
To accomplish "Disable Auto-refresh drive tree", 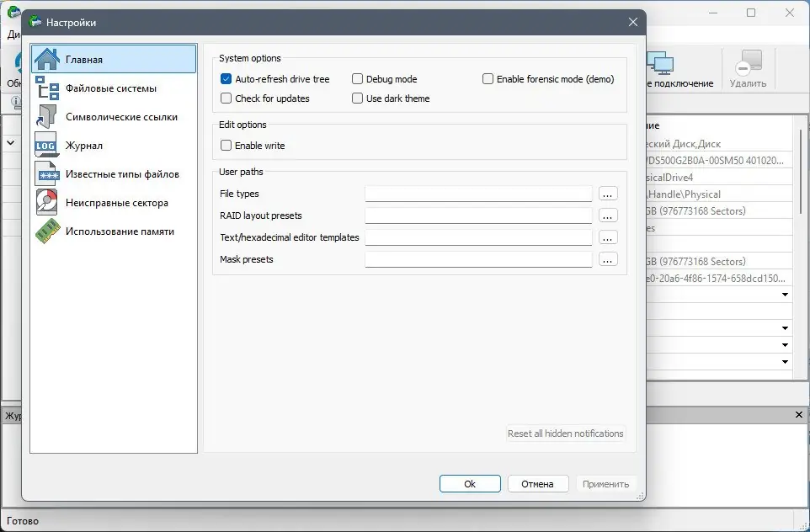I will [x=226, y=78].
